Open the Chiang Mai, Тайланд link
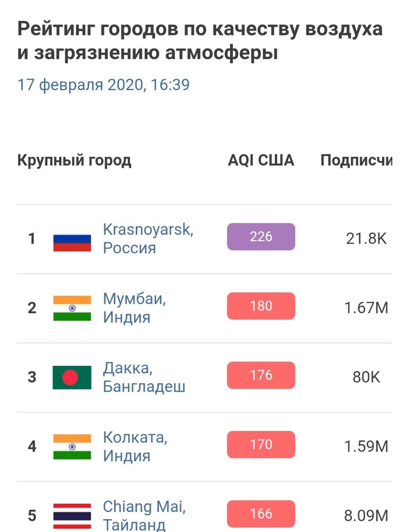The height and width of the screenshot is (532, 408). coord(144,516)
